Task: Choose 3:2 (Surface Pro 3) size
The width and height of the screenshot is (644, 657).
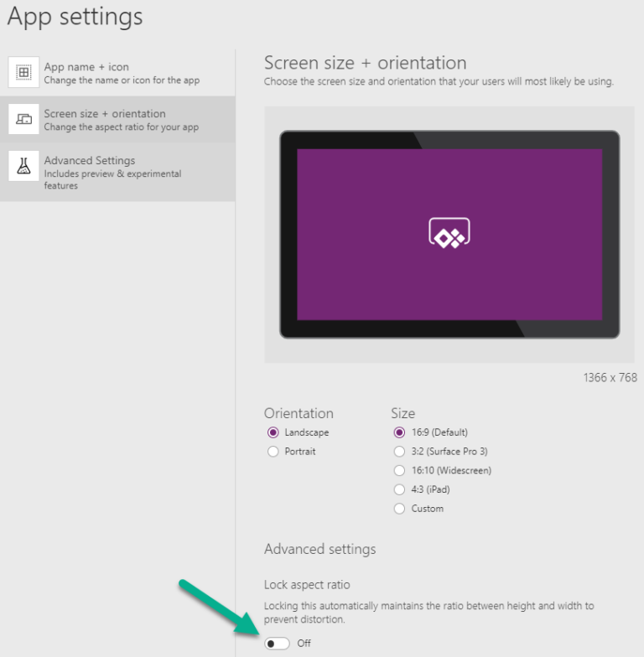Action: point(399,451)
